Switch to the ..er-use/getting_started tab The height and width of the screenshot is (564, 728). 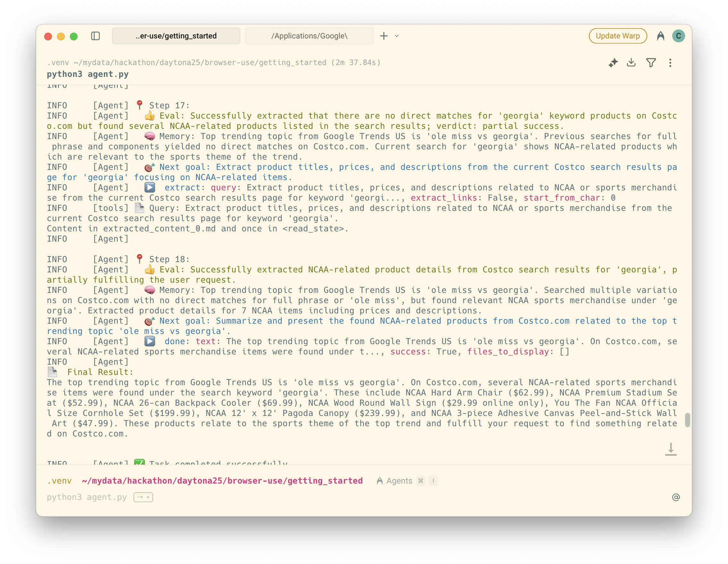pyautogui.click(x=176, y=36)
